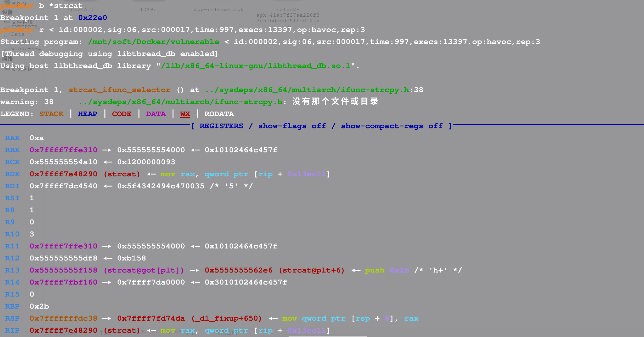The height and width of the screenshot is (337, 644).
Task: Click the REGISTERS section header text
Action: (221, 126)
